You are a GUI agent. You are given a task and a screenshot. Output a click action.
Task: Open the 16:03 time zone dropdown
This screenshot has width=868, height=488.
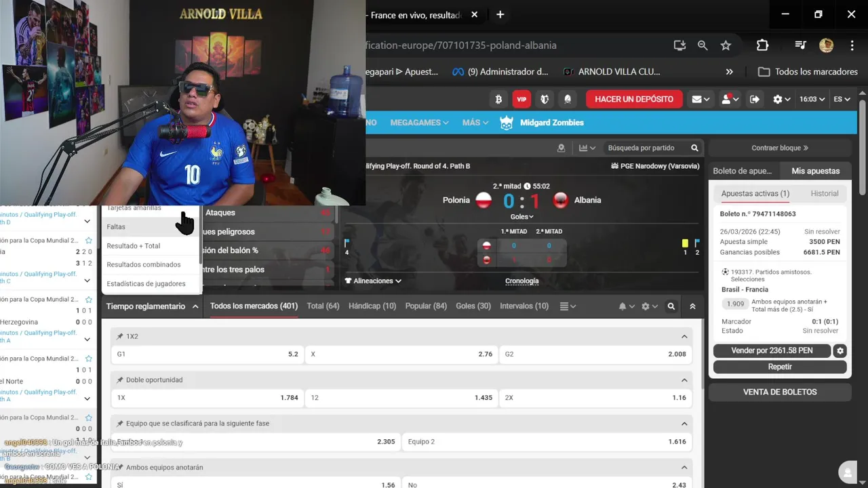812,99
